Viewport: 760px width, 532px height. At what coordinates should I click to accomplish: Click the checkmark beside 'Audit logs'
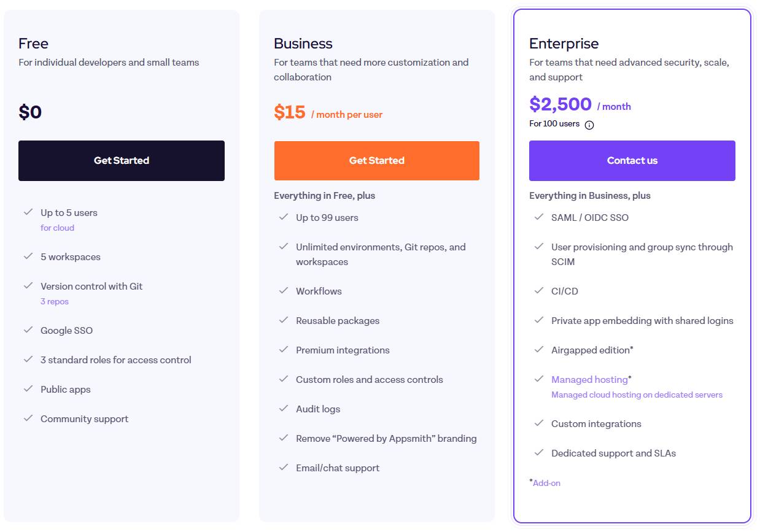[x=284, y=408]
